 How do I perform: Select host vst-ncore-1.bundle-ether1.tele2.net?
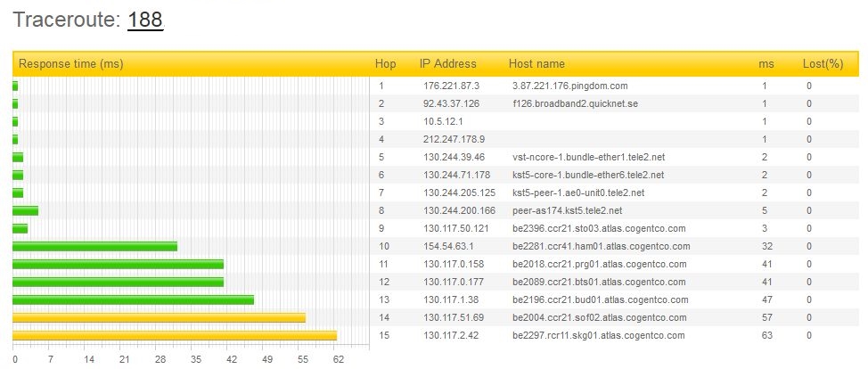(588, 157)
